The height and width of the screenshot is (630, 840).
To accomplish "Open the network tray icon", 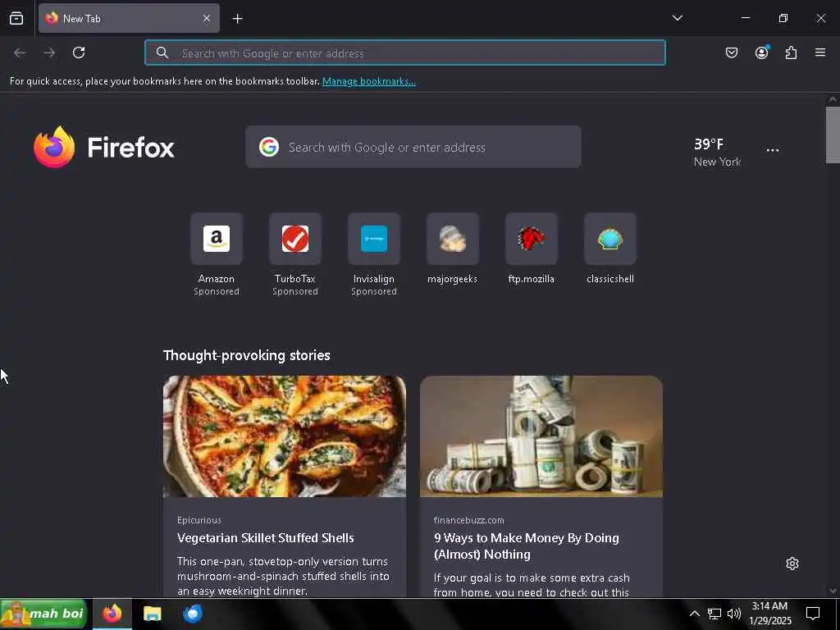I will 714,614.
